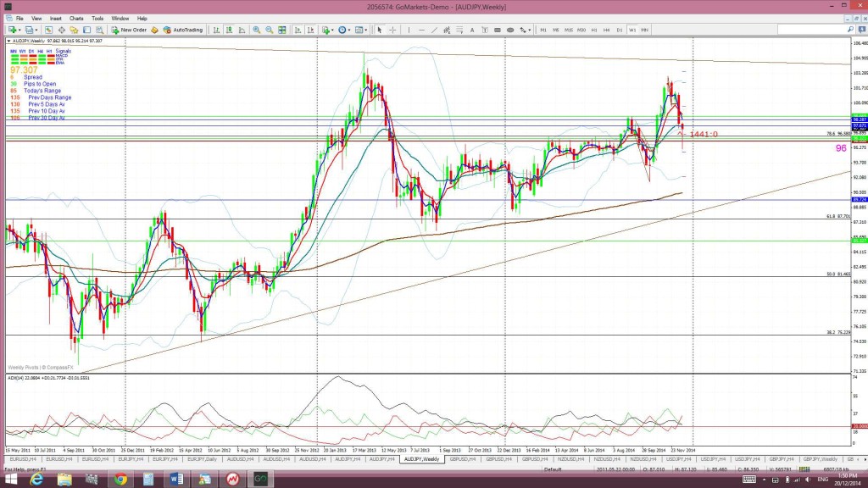This screenshot has width=868, height=488.
Task: Switch timeframe to D1
Action: click(x=620, y=30)
